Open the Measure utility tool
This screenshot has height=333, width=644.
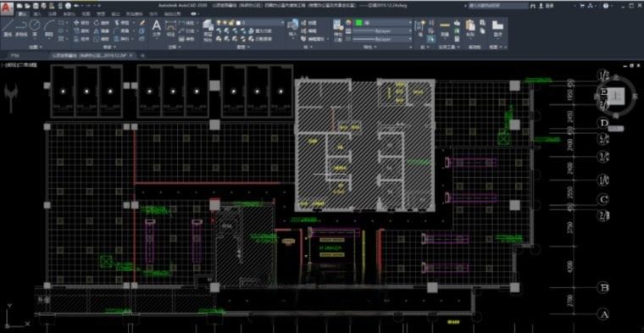pos(444,28)
